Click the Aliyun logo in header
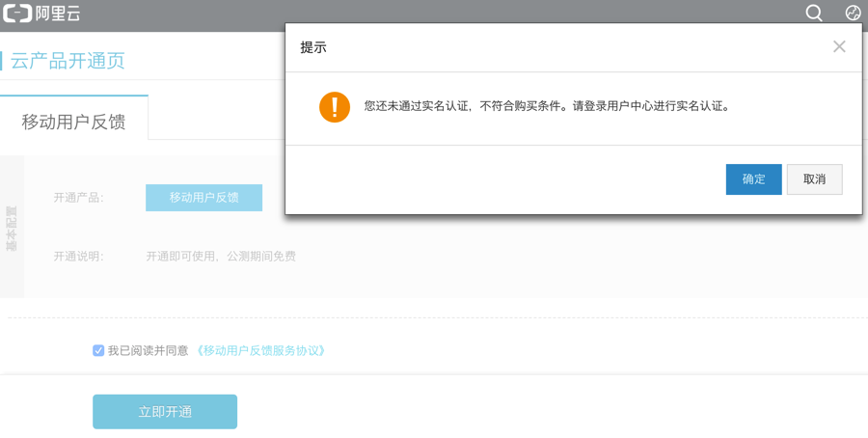Image resolution: width=868 pixels, height=438 pixels. click(x=41, y=13)
